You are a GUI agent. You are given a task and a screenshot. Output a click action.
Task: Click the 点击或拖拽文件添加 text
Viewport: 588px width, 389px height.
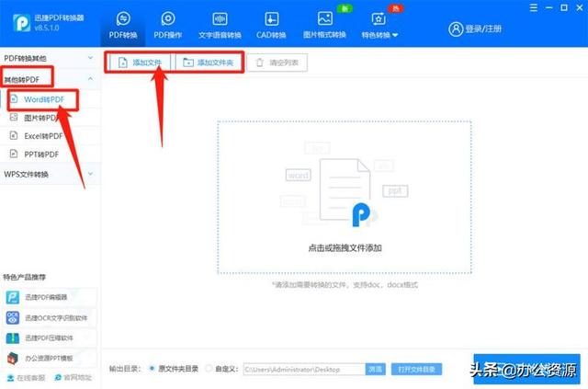click(x=345, y=247)
